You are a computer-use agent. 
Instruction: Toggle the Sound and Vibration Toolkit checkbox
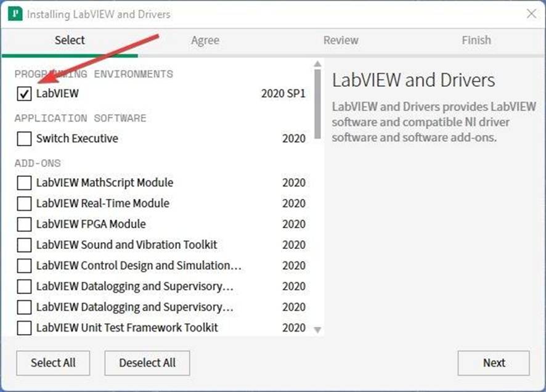point(24,245)
